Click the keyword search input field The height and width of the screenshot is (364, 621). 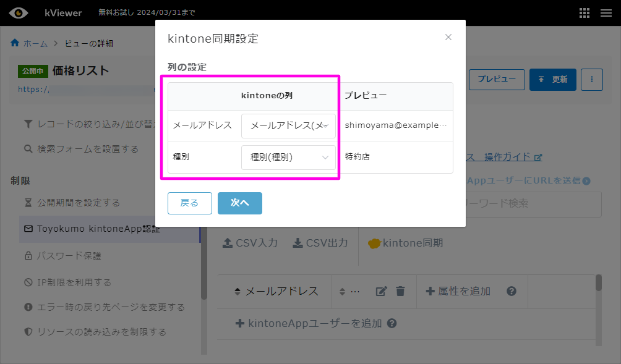[x=533, y=204]
